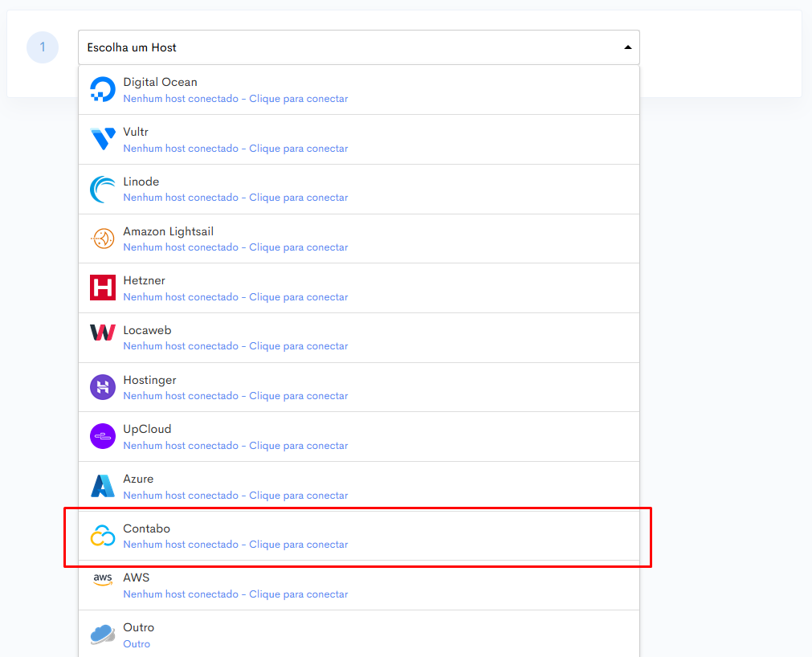Click the AWS logo icon
Viewport: 812px width, 657px height.
(x=103, y=579)
